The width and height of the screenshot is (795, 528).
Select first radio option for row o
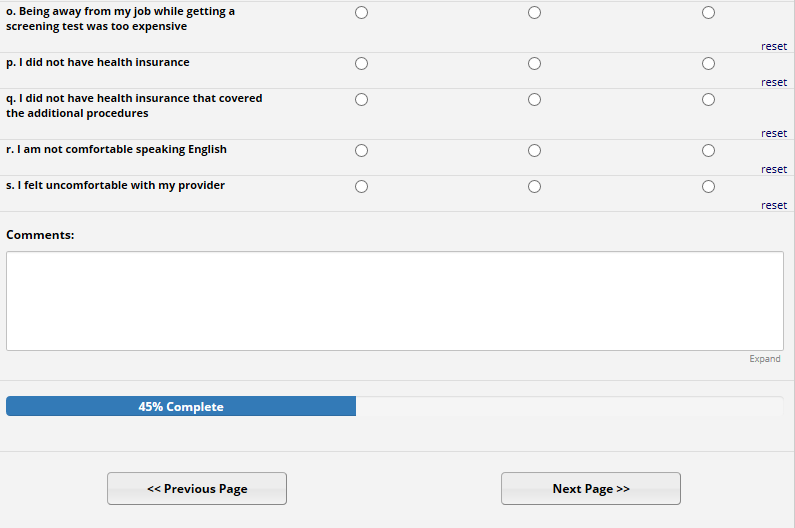pos(361,13)
